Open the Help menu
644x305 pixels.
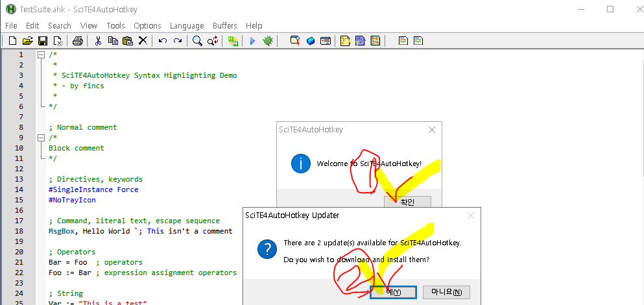coord(254,25)
